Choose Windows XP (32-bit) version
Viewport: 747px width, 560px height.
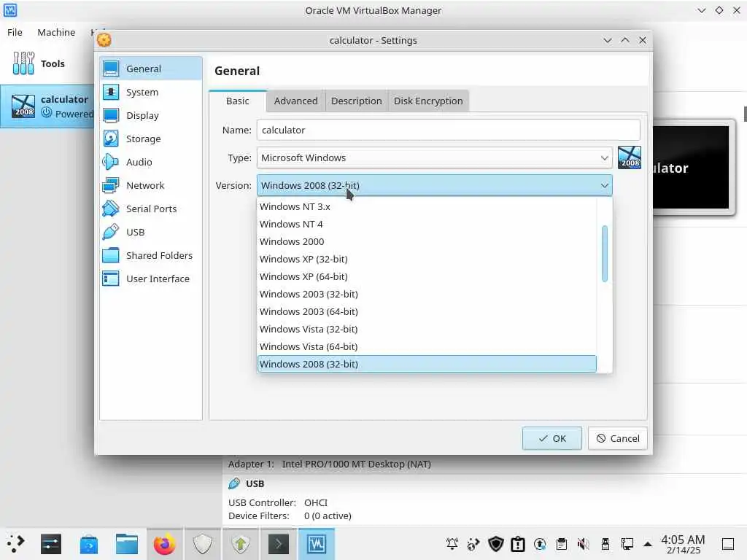point(427,259)
